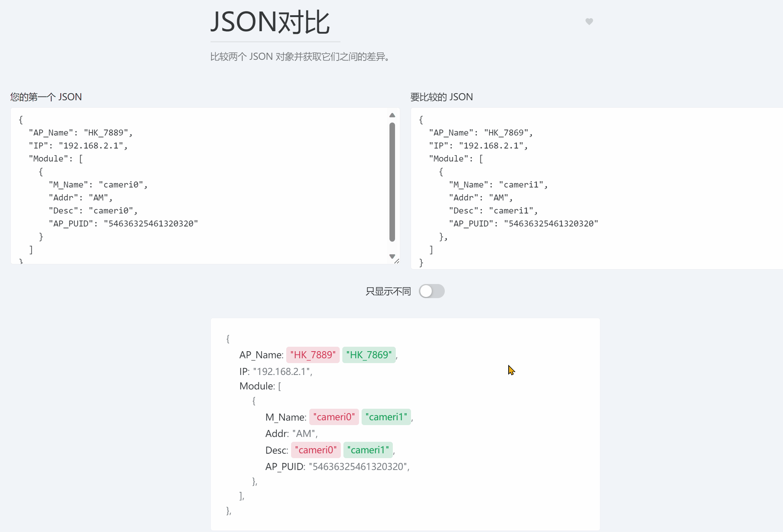Toggle the 只显示不同 switch
This screenshot has height=532, width=783.
pyautogui.click(x=431, y=291)
